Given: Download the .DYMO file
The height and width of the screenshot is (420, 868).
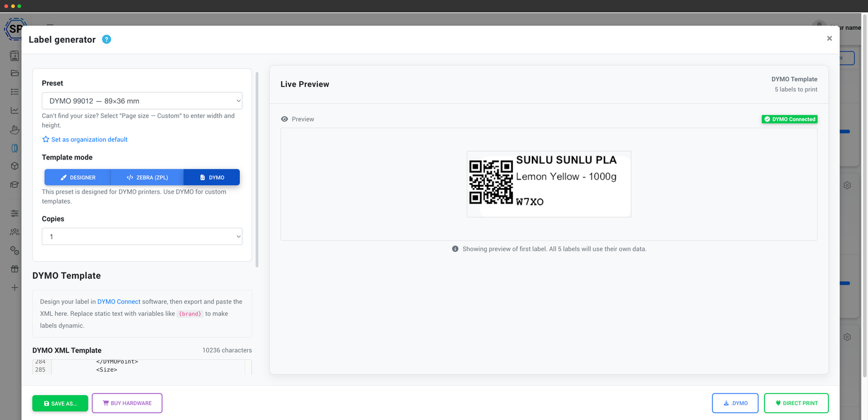Looking at the screenshot, I should 735,403.
